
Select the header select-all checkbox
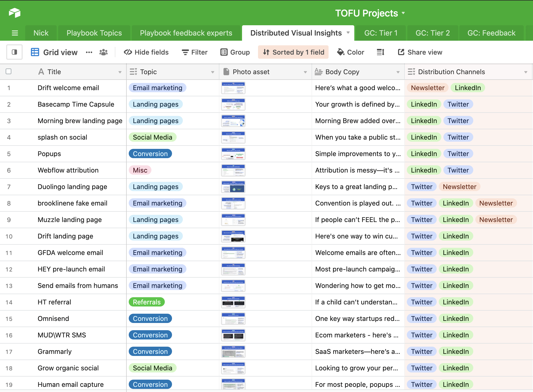[8, 71]
